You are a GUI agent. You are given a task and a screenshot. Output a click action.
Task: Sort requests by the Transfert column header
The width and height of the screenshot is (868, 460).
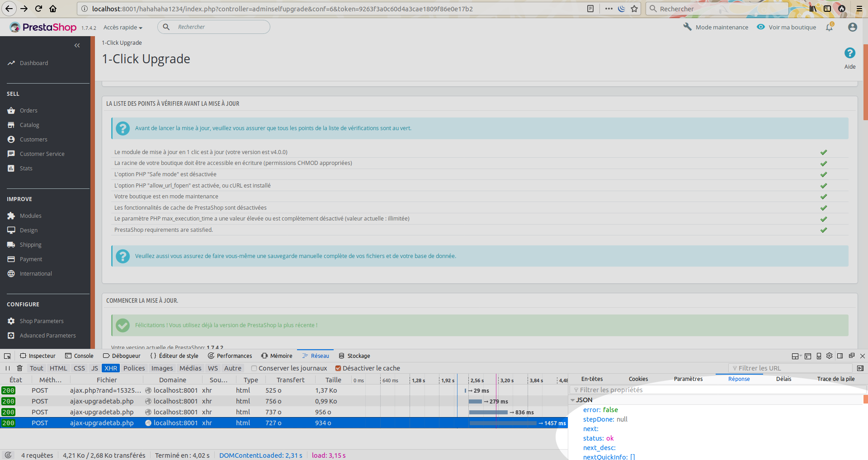[290, 380]
